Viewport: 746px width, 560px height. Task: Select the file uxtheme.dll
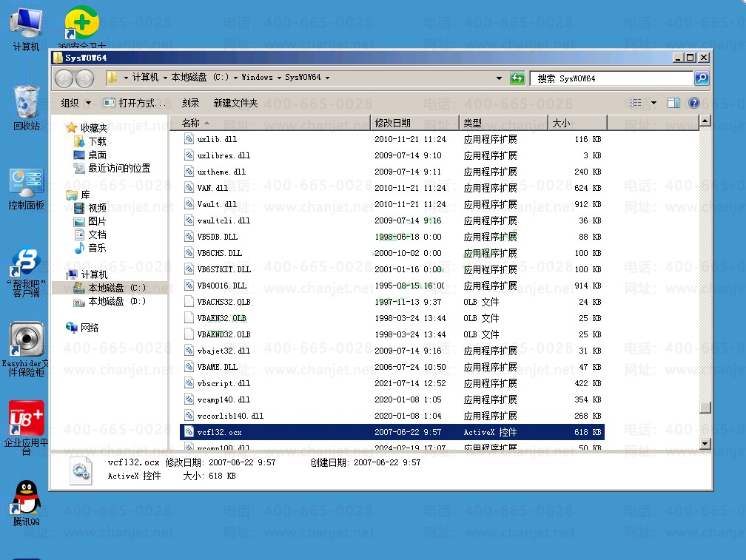tap(392, 172)
